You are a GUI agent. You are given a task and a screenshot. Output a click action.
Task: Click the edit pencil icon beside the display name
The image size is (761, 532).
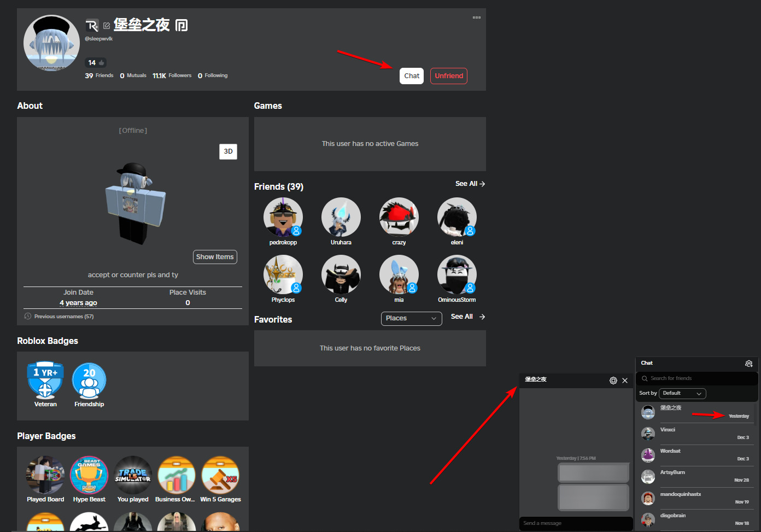click(107, 26)
